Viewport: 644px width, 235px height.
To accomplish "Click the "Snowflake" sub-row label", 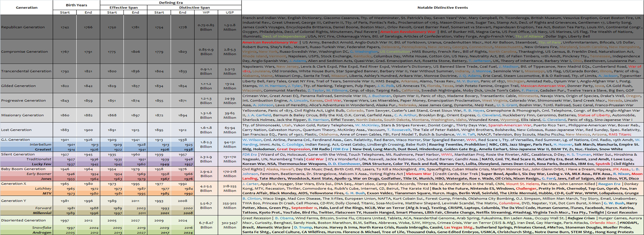I will coord(26,228).
